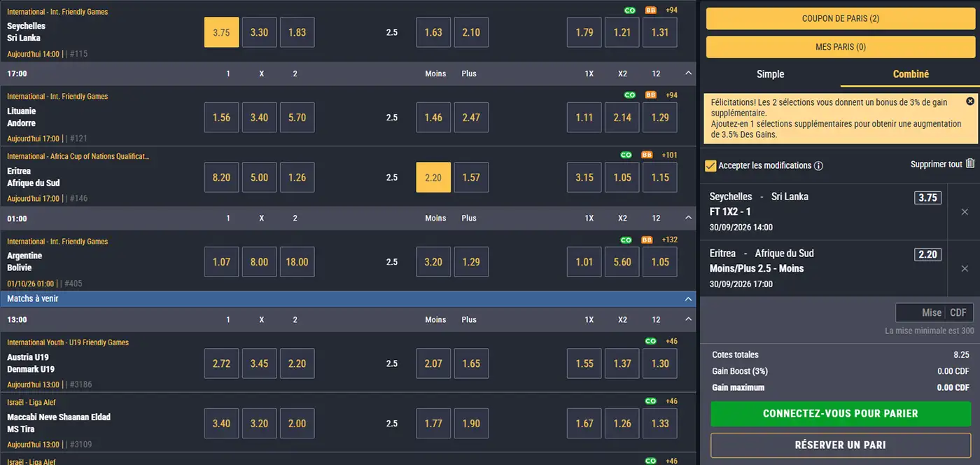Open +101 more markets for Eritrea match
Image resolution: width=980 pixels, height=465 pixels.
[669, 155]
